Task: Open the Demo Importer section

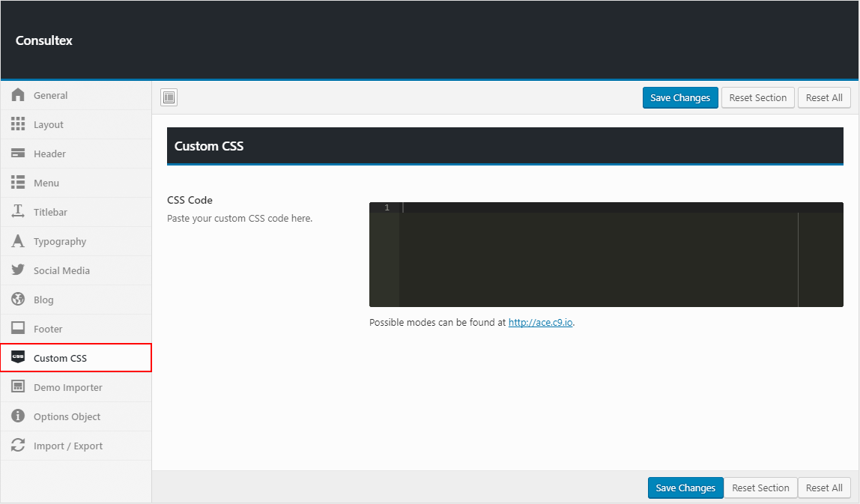Action: point(67,387)
